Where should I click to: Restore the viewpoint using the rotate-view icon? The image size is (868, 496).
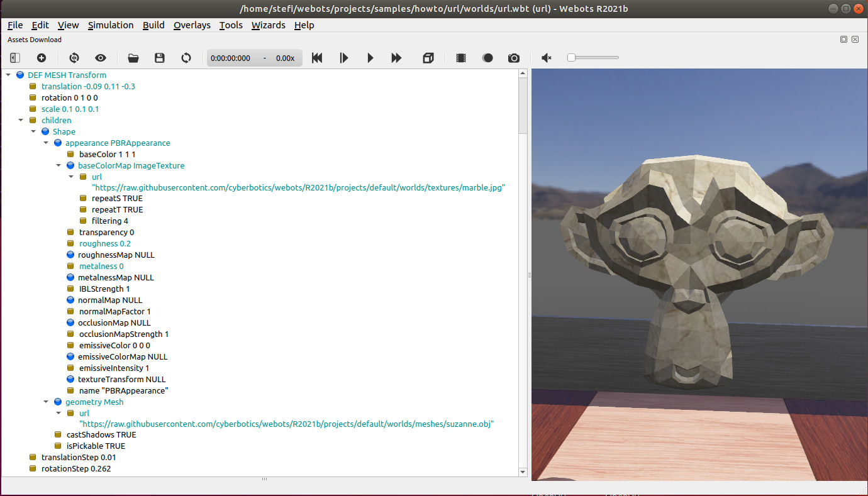click(x=74, y=58)
